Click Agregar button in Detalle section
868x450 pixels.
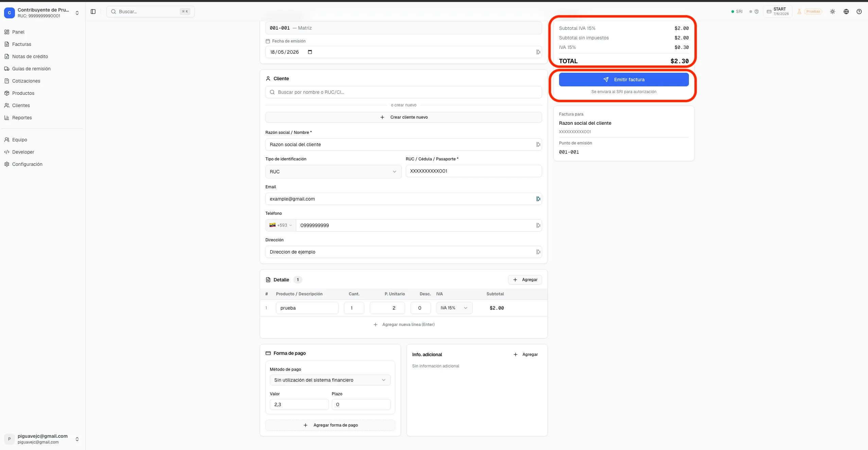click(525, 280)
